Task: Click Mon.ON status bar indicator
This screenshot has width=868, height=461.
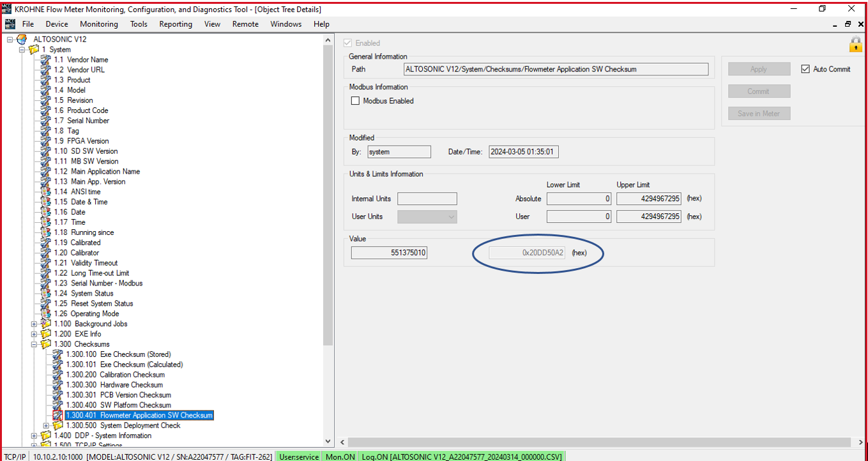Action: click(340, 457)
